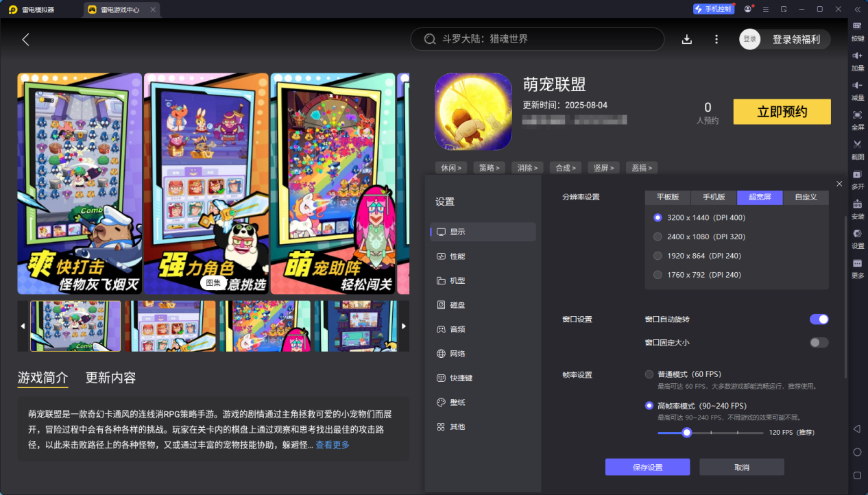The width and height of the screenshot is (868, 495).
Task: Click the user account icon in title bar
Action: pyautogui.click(x=747, y=9)
